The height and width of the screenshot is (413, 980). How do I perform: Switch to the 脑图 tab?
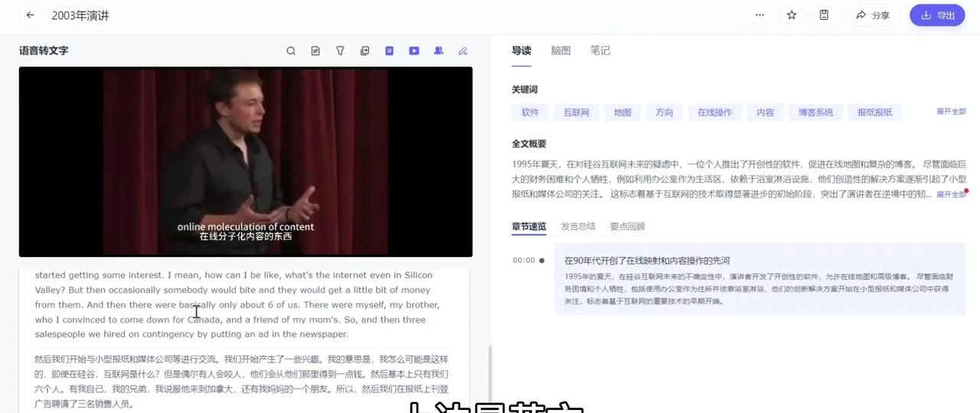(x=560, y=50)
